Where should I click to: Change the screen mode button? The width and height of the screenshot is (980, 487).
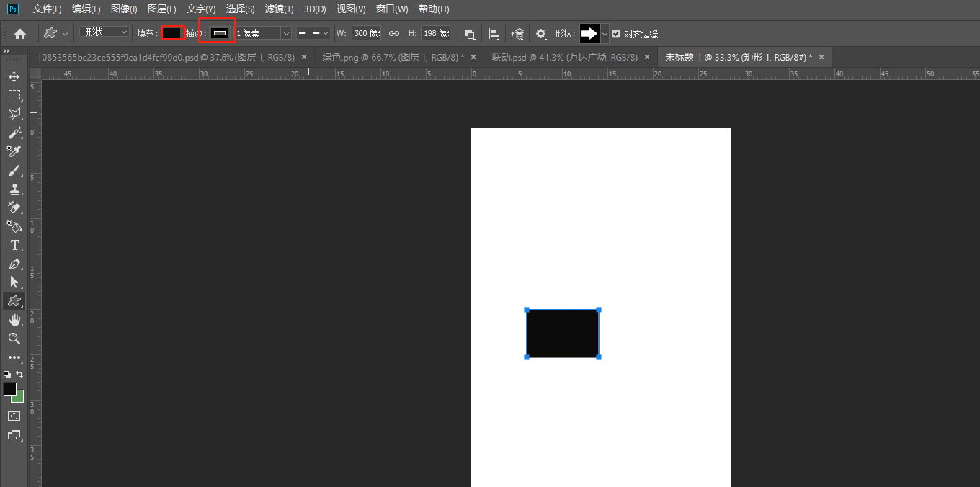[14, 434]
